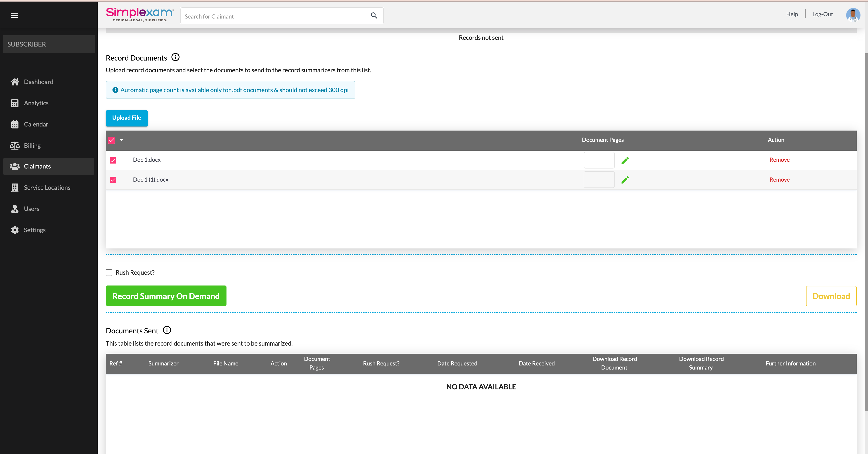Click Record Documents info icon
Screen dimensions: 868x454
175,57
